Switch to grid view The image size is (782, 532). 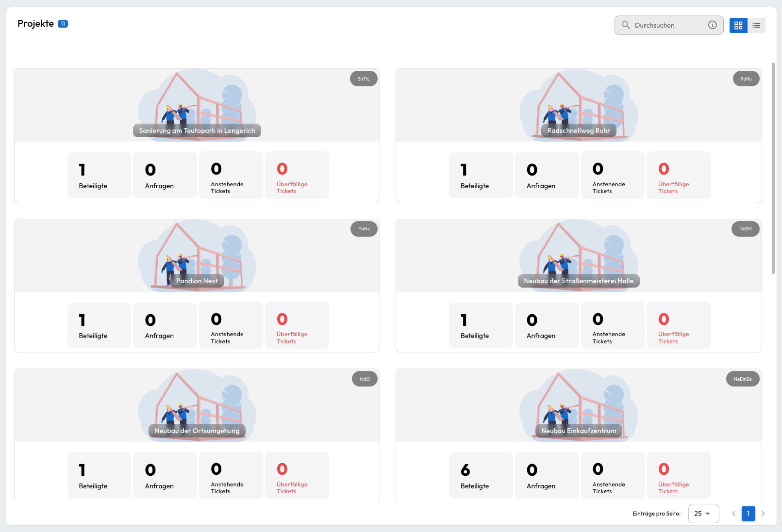[738, 25]
